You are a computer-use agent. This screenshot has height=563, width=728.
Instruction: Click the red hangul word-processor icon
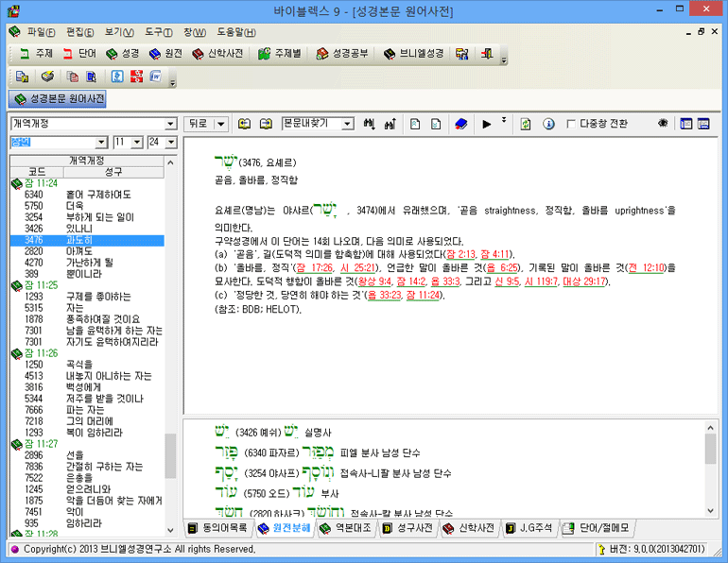click(136, 77)
